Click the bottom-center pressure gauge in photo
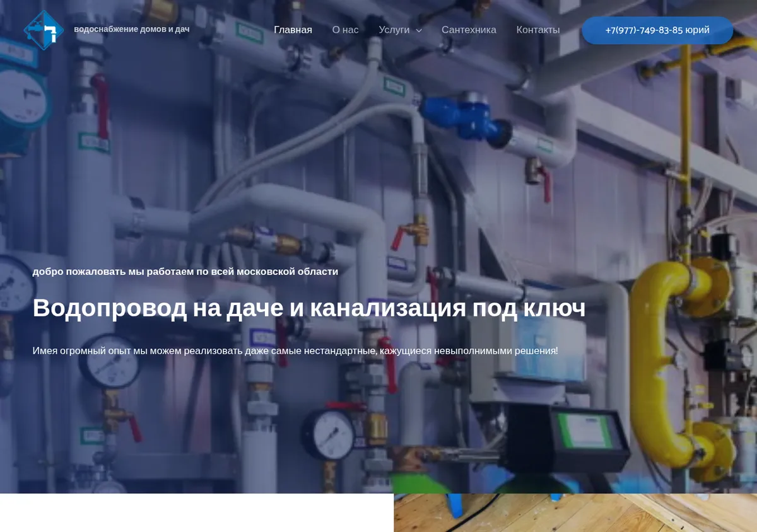This screenshot has width=757, height=532. point(329,434)
